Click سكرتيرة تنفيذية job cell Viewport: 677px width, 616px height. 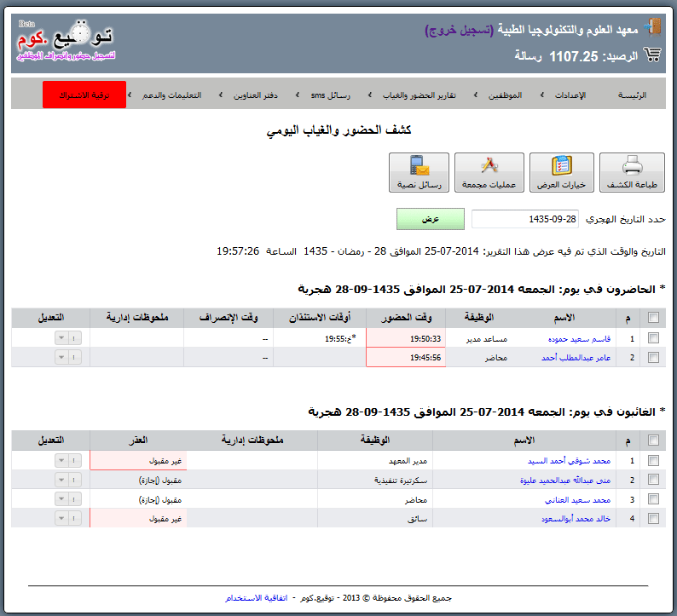pyautogui.click(x=401, y=481)
